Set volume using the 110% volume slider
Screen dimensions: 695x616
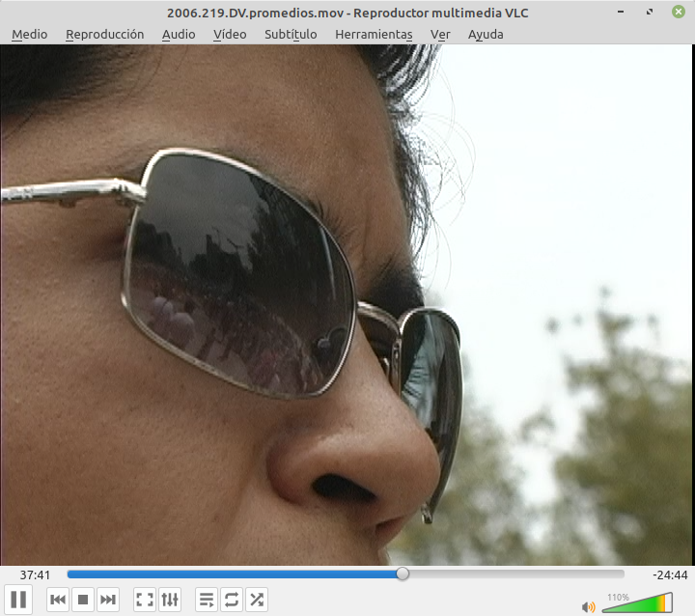[637, 603]
